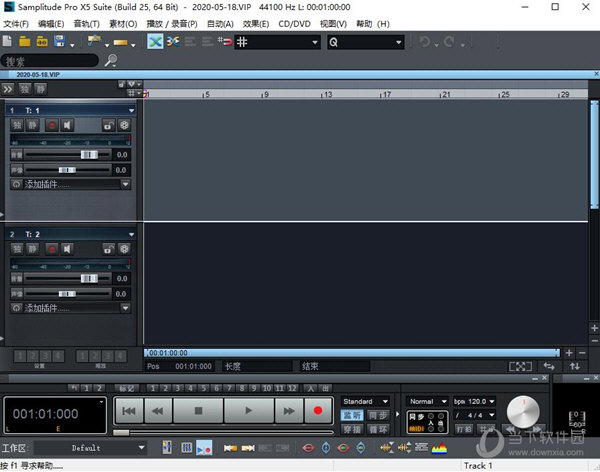Click the new project icon in toolbar
Viewport: 600px width, 472px height.
[x=8, y=42]
